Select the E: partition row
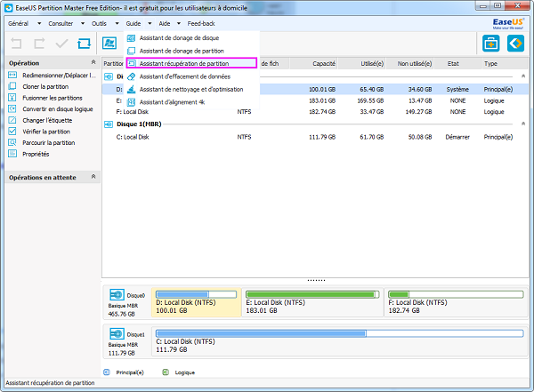This screenshot has width=534, height=392. (x=315, y=100)
